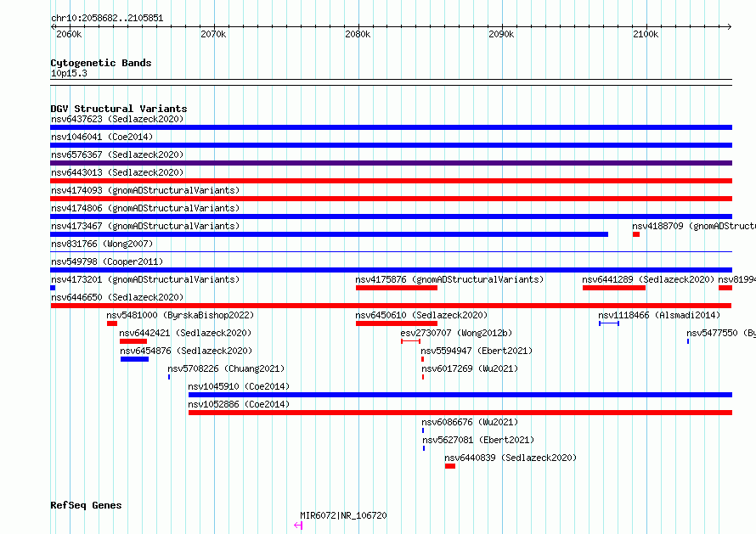Click small blue nsv4173201 marker

pyautogui.click(x=53, y=288)
